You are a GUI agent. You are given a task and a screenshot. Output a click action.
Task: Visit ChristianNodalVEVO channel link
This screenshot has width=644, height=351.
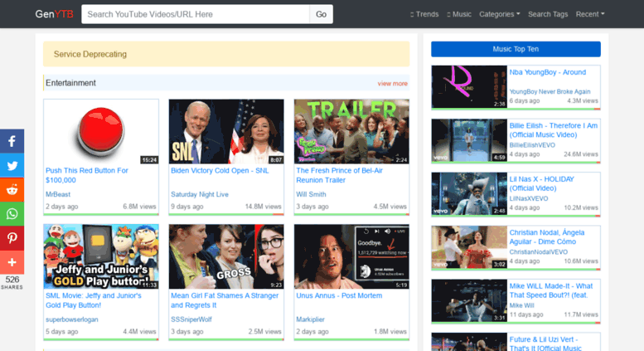539,252
